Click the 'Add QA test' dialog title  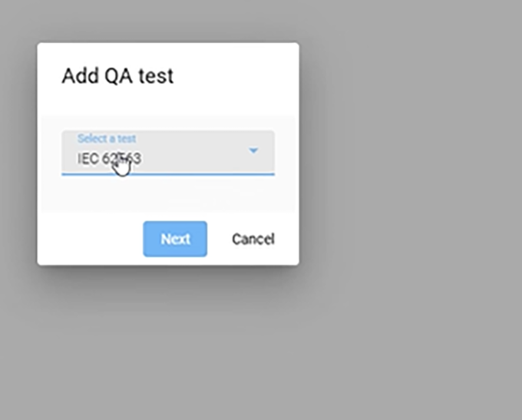(117, 76)
